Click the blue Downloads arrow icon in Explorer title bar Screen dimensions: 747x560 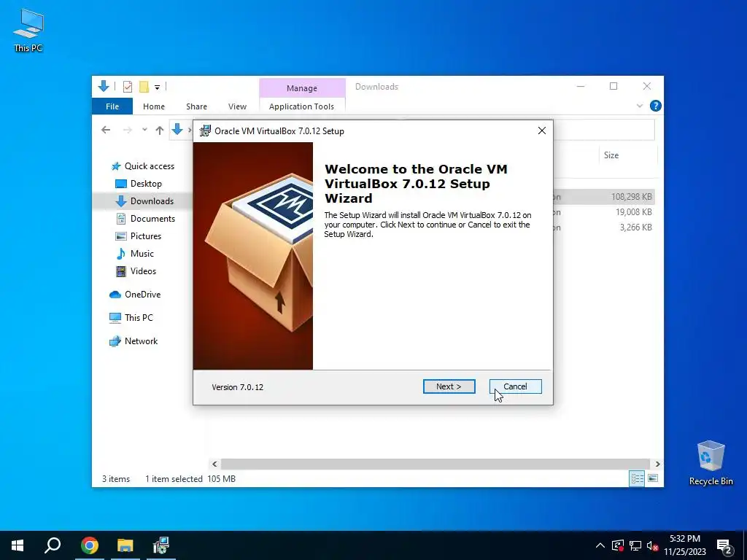coord(104,86)
